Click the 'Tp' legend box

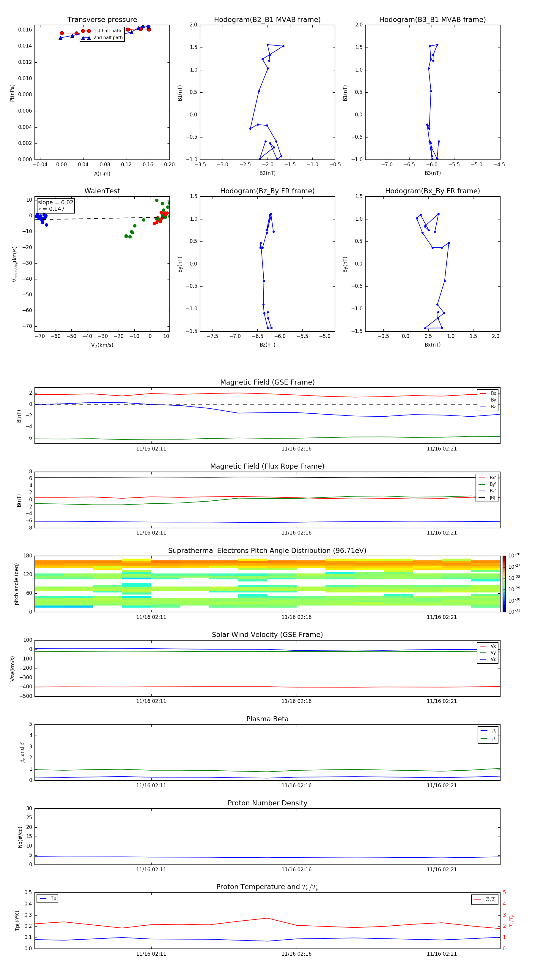pyautogui.click(x=47, y=899)
